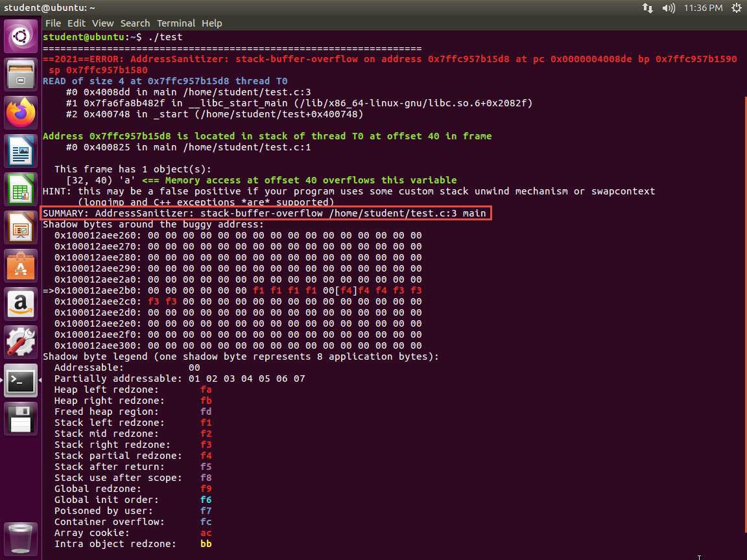The height and width of the screenshot is (560, 747).
Task: Open the Search menu in terminal
Action: point(135,23)
